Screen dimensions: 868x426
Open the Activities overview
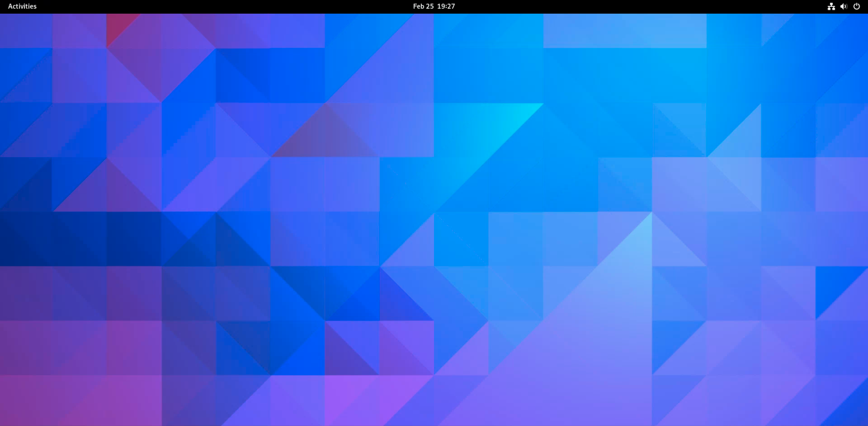tap(22, 6)
